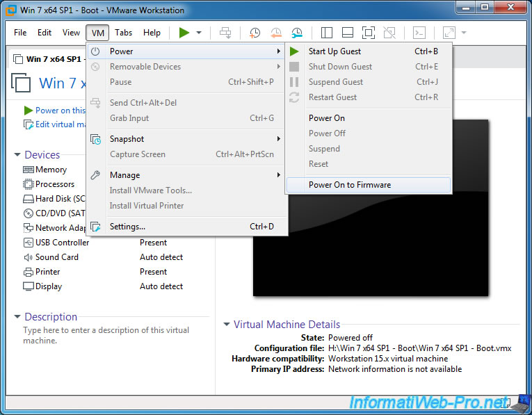Open the Help menu
532x415 pixels.
coord(152,33)
